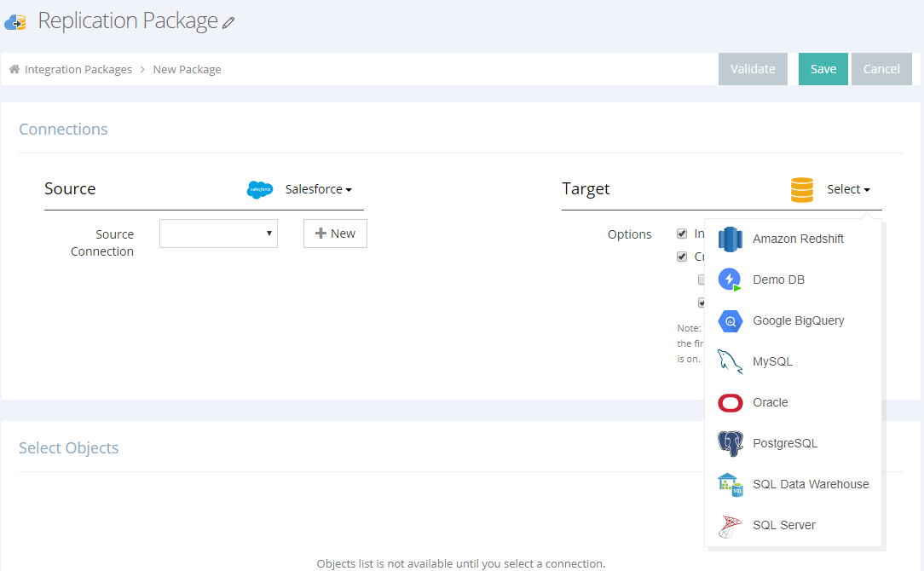Viewport: 924px width, 571px height.
Task: Click the Options label
Action: (629, 234)
